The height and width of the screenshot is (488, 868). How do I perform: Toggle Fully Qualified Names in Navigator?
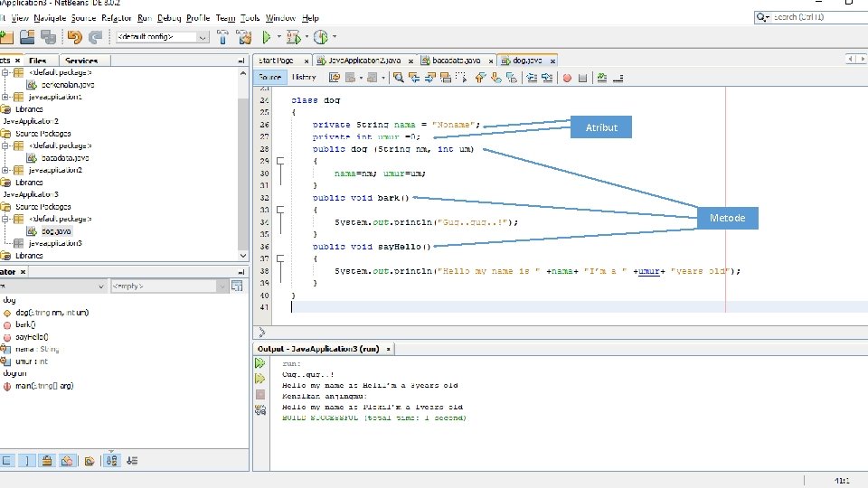[90, 460]
